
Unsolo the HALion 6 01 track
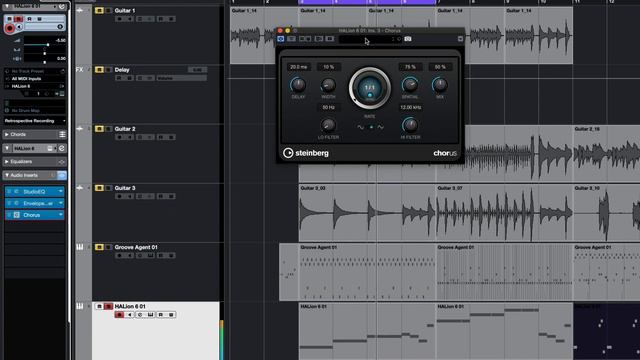[x=109, y=306]
